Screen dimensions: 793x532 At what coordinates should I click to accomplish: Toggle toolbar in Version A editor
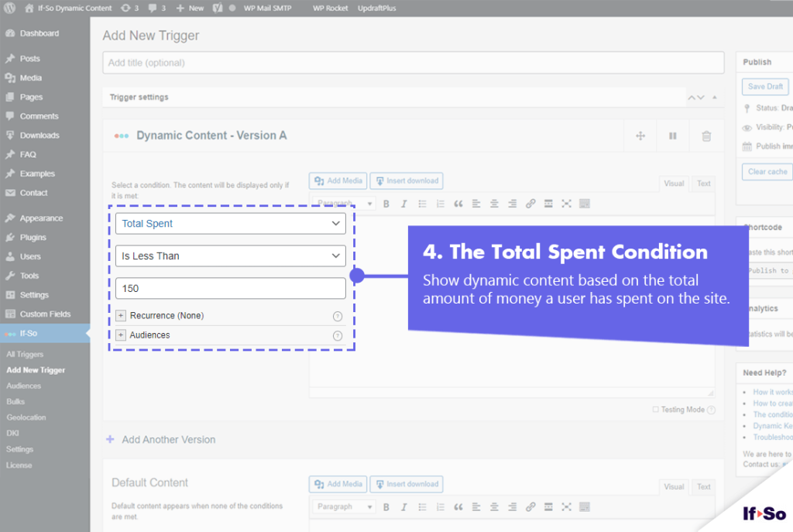(585, 204)
